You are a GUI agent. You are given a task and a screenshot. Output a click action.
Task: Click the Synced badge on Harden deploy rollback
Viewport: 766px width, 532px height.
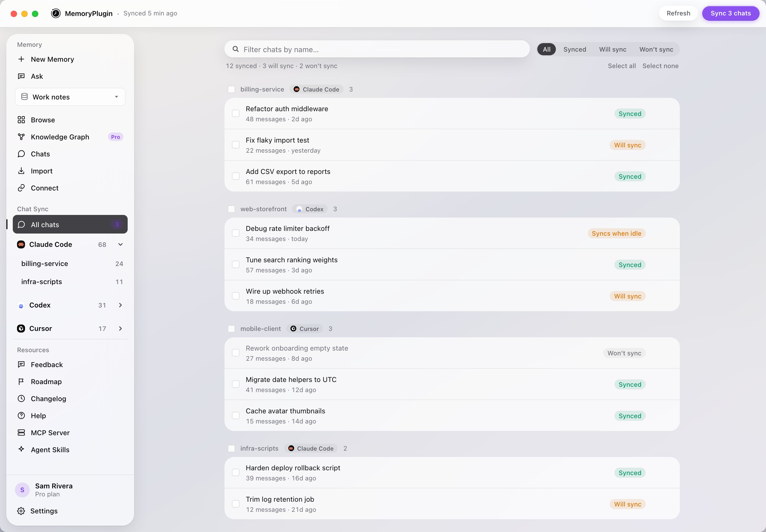click(630, 473)
